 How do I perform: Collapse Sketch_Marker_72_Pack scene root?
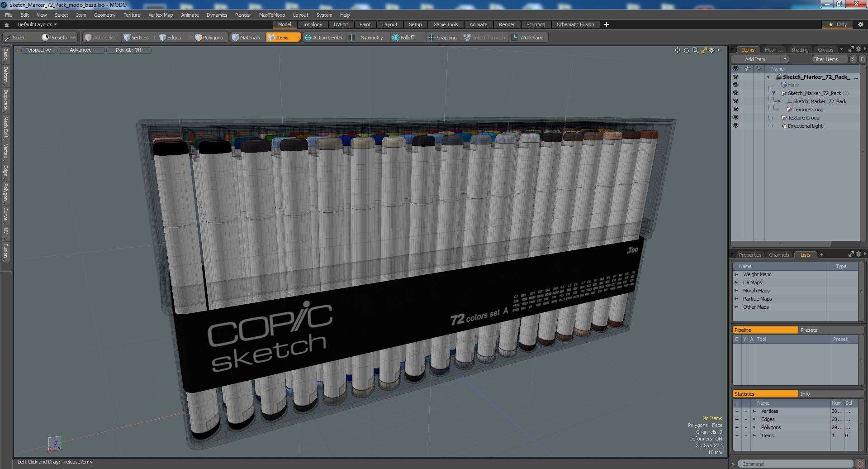768,77
